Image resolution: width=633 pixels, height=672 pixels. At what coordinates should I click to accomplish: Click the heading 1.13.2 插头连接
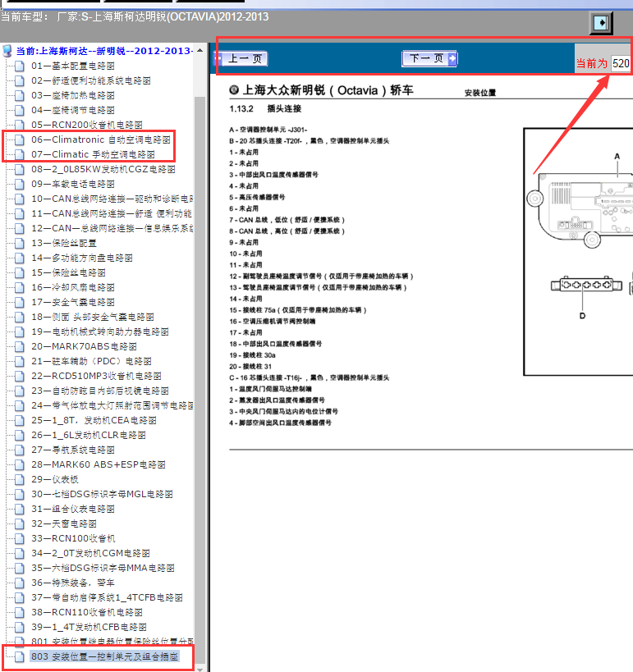pyautogui.click(x=265, y=109)
